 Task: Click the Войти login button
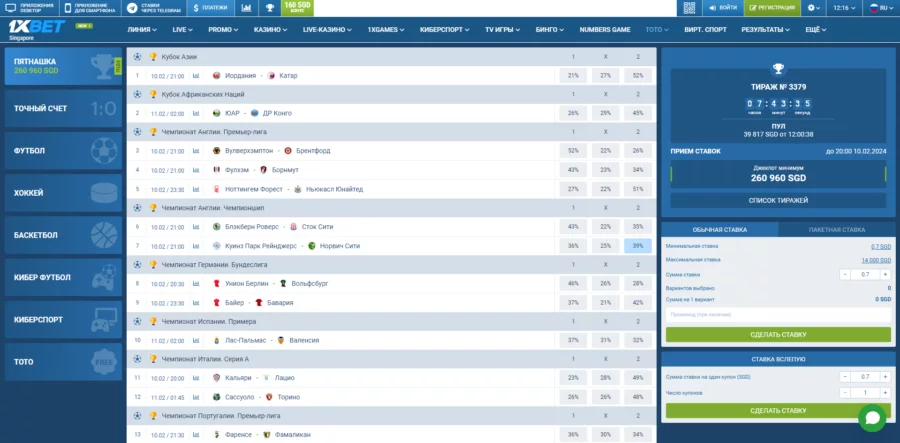pos(723,8)
